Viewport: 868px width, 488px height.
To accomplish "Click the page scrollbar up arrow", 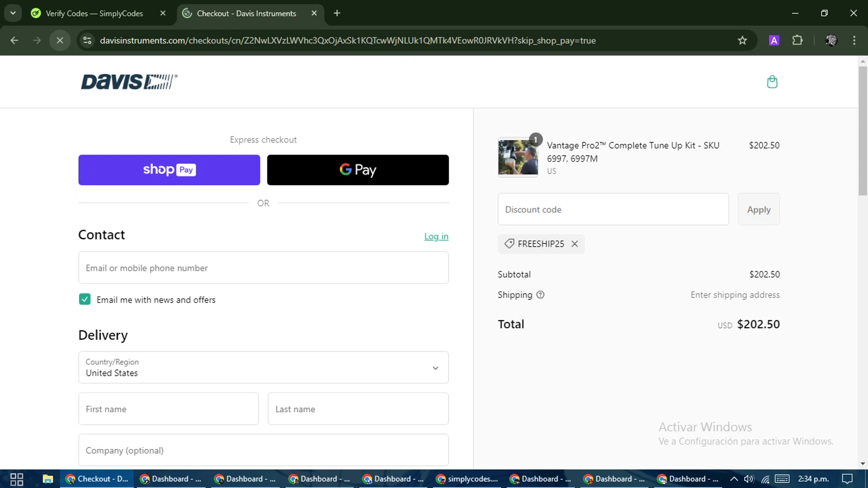I will [863, 61].
